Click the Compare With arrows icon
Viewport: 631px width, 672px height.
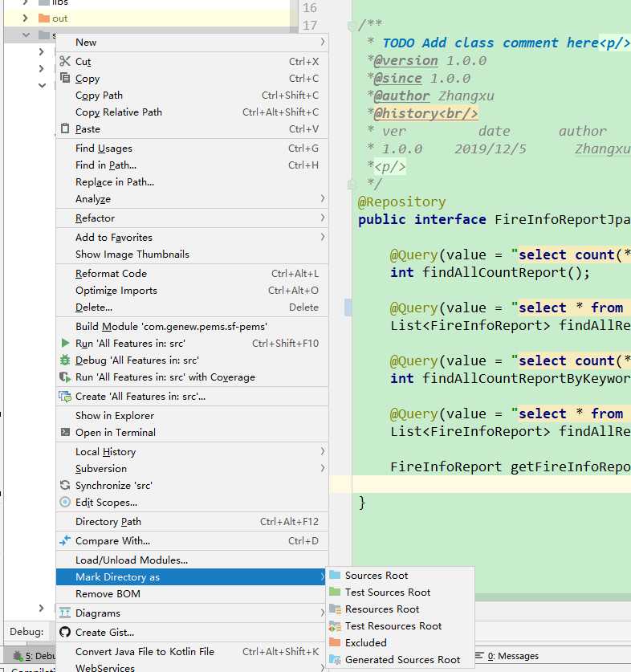pyautogui.click(x=65, y=540)
